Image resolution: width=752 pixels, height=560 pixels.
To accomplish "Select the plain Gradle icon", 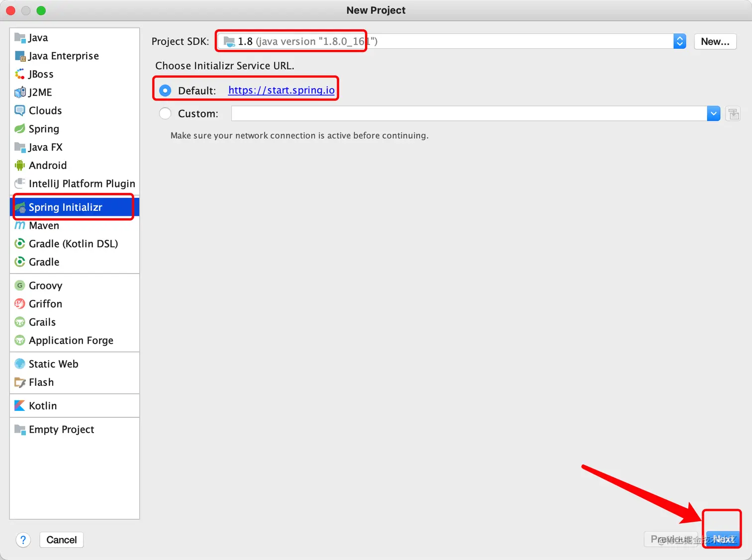I will pos(20,262).
